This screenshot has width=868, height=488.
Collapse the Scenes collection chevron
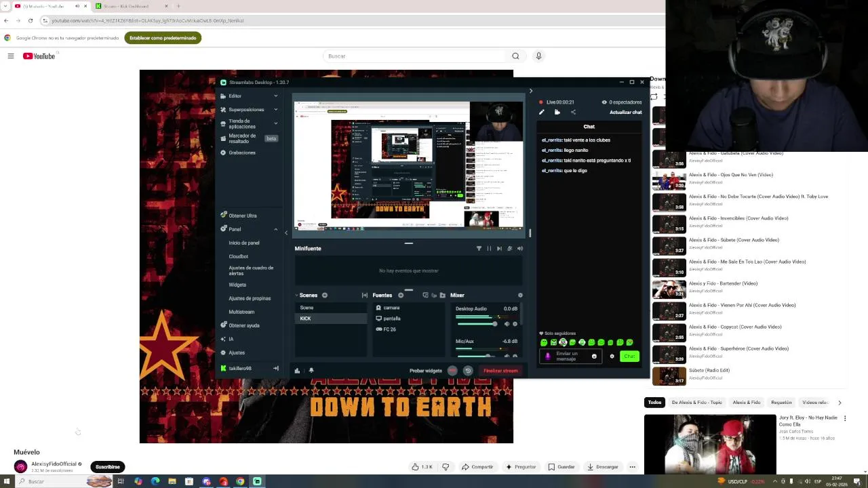click(x=296, y=295)
